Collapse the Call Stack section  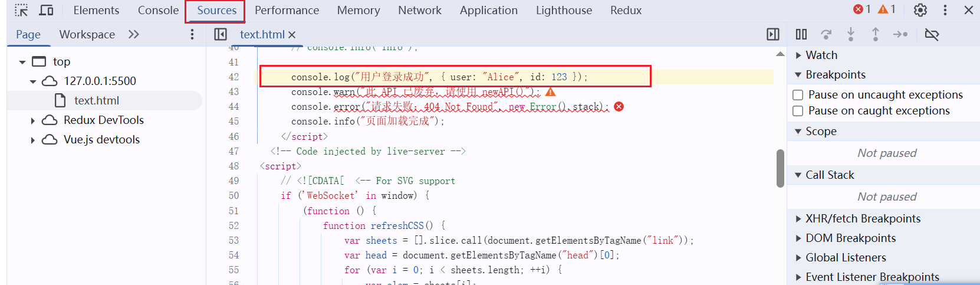pos(798,175)
